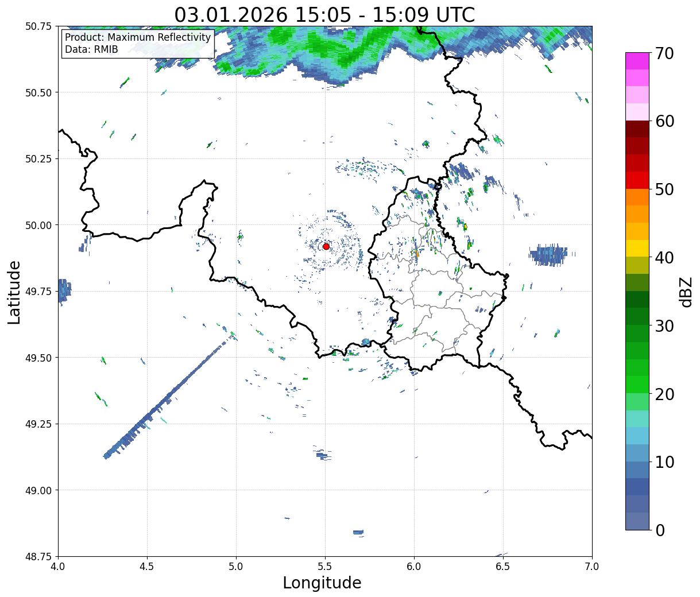Click the colorbar tick label 30
This screenshot has width=700, height=597.
664,325
